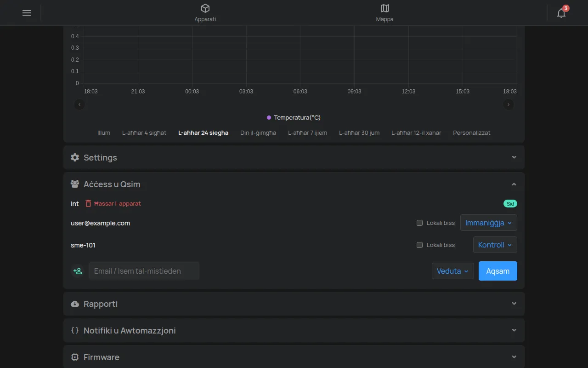Open the Mappa map icon
Viewport: 588px width, 368px height.
click(x=385, y=8)
